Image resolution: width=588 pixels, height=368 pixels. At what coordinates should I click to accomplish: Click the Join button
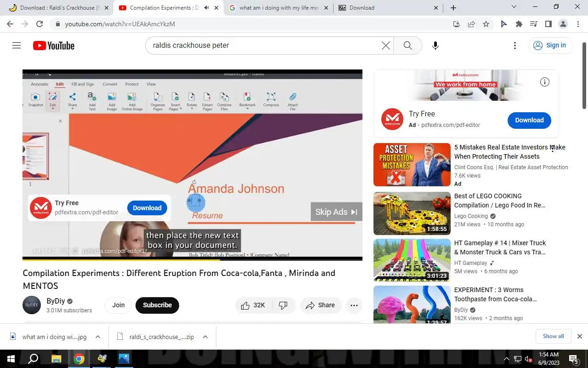118,305
